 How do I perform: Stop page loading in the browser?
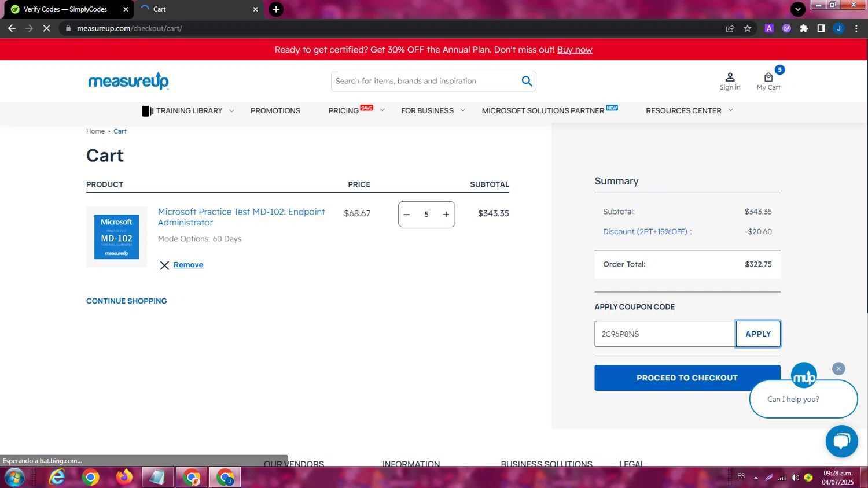(47, 28)
